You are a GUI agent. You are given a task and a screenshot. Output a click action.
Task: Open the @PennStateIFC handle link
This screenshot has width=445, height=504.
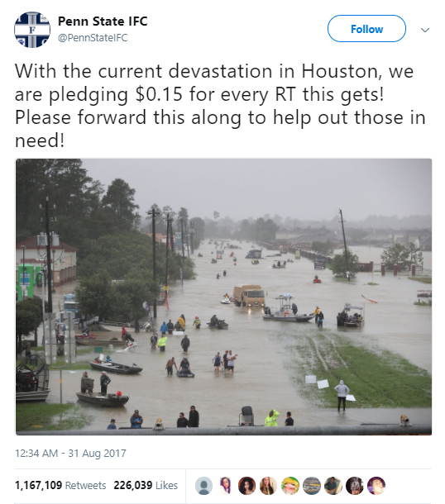click(93, 38)
